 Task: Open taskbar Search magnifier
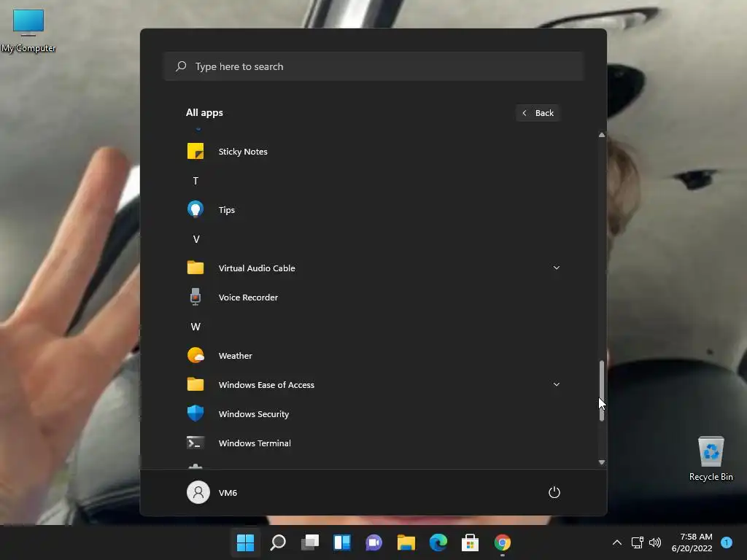pos(278,542)
